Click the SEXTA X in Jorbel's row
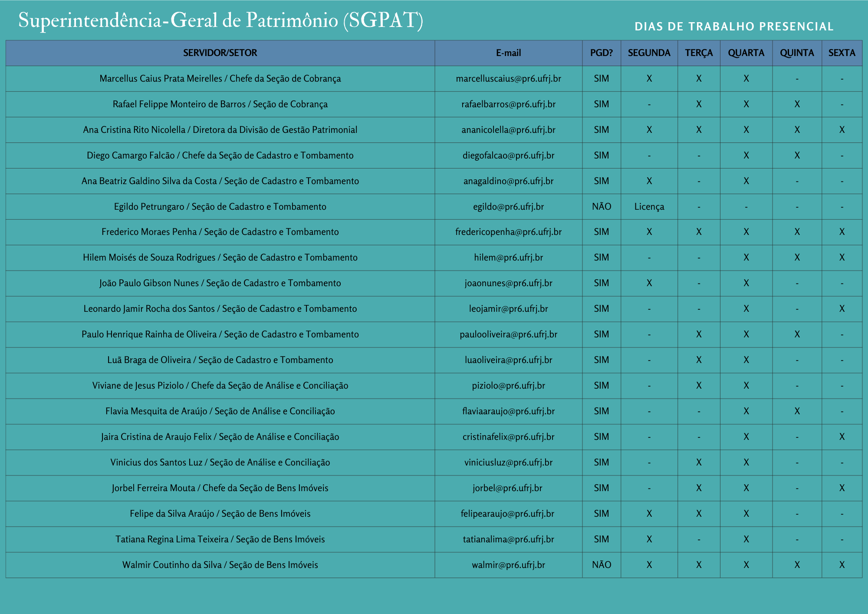Screen dimensions: 868x614 [x=842, y=489]
